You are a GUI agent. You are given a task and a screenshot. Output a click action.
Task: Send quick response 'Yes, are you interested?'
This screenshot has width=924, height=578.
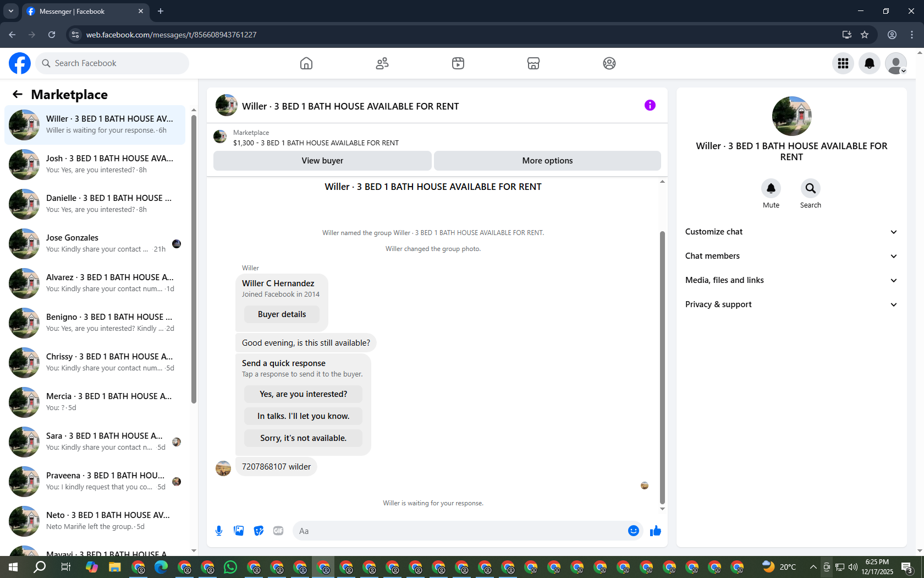click(303, 394)
